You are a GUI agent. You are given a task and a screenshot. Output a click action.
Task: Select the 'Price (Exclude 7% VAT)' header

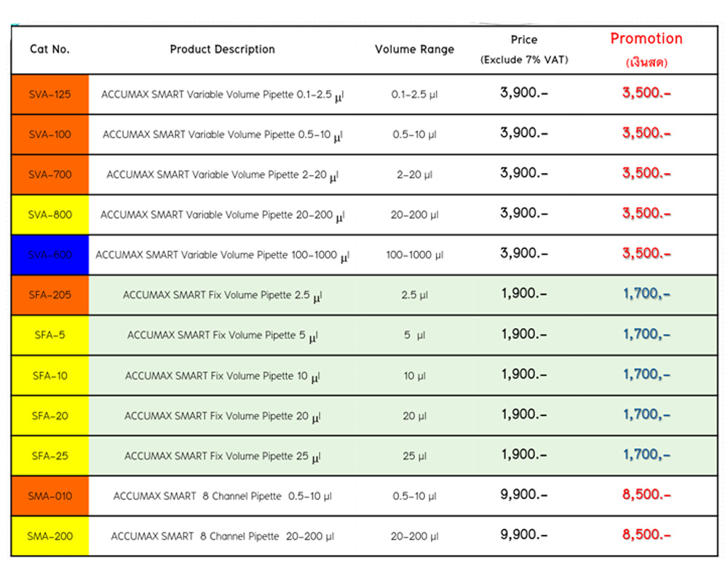(524, 49)
